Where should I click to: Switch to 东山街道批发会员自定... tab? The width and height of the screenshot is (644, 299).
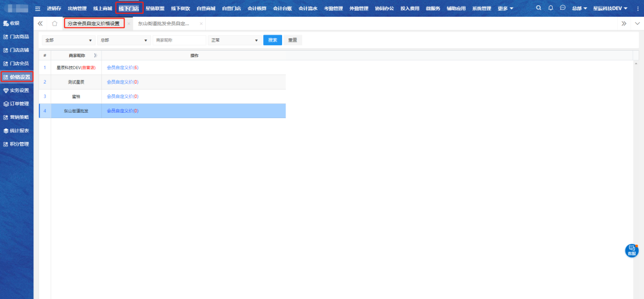(163, 24)
